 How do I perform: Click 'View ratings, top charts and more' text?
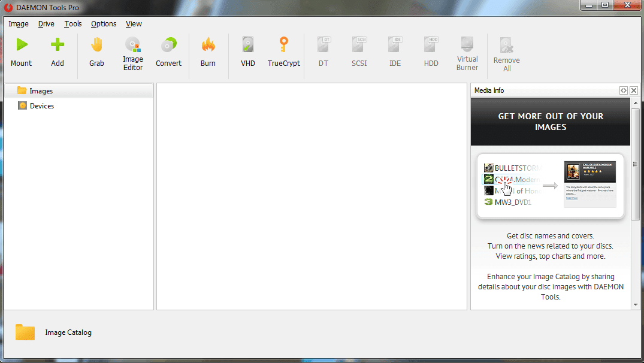551,256
